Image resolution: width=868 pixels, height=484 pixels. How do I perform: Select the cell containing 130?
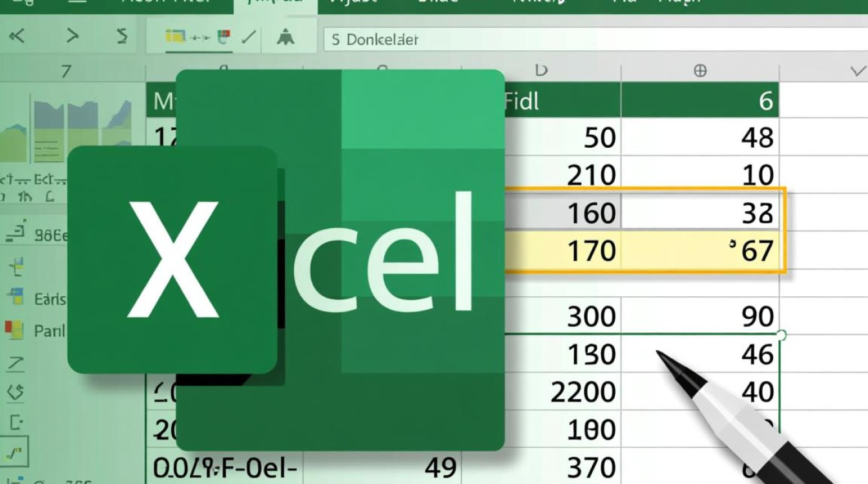click(563, 354)
